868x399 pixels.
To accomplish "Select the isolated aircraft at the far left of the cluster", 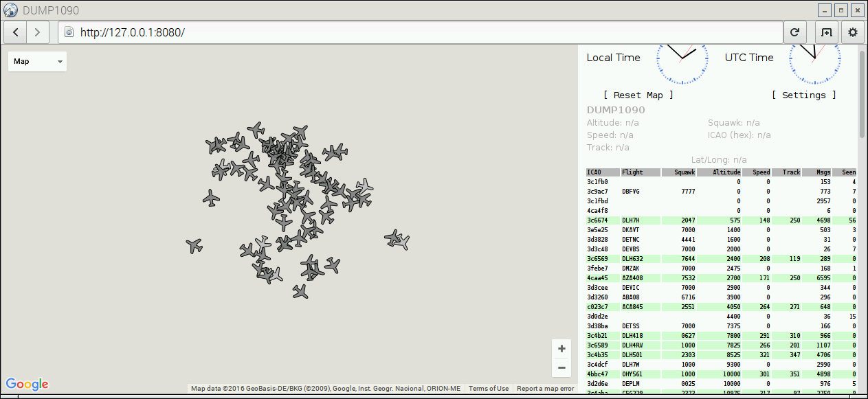I will 211,198.
